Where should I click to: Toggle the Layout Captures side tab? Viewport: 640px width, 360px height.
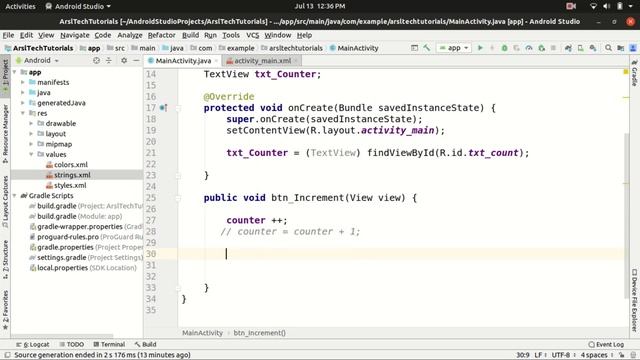click(x=5, y=202)
